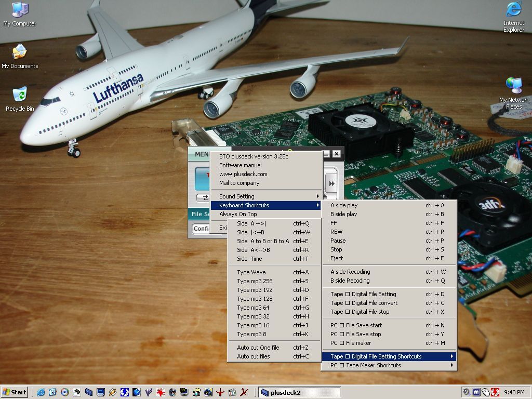Click the Internet Explorer quick launch icon

click(x=41, y=392)
